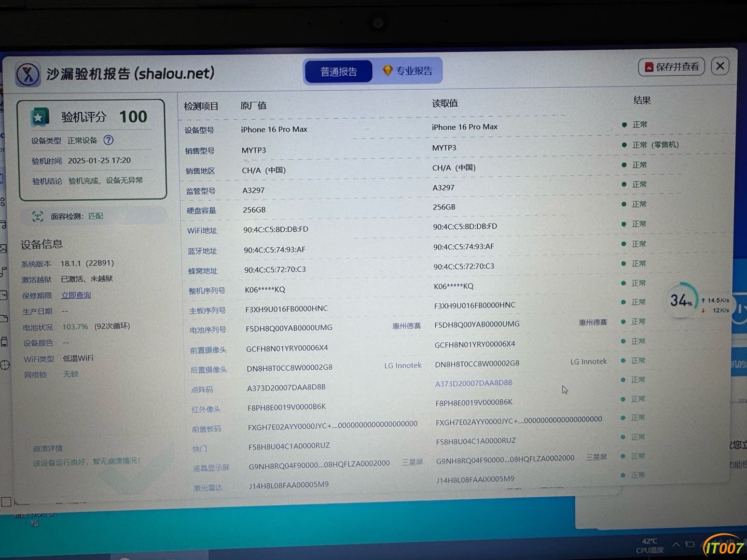This screenshot has width=747, height=560.
Task: Expand hidden tray icons with the chevron
Action: point(676,544)
